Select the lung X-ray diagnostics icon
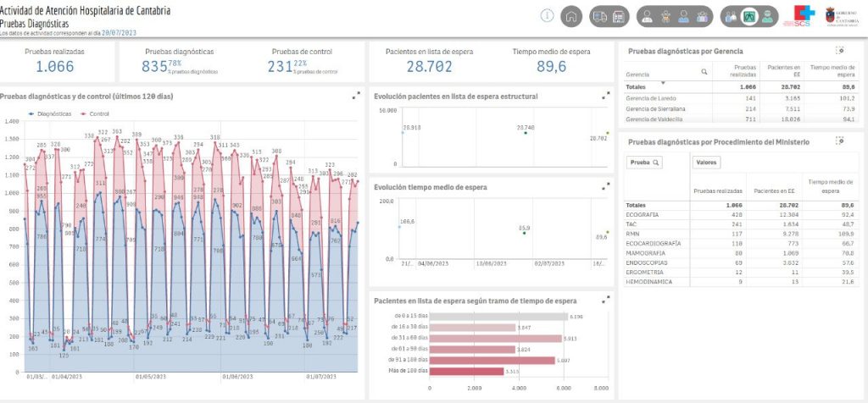 pyautogui.click(x=749, y=16)
